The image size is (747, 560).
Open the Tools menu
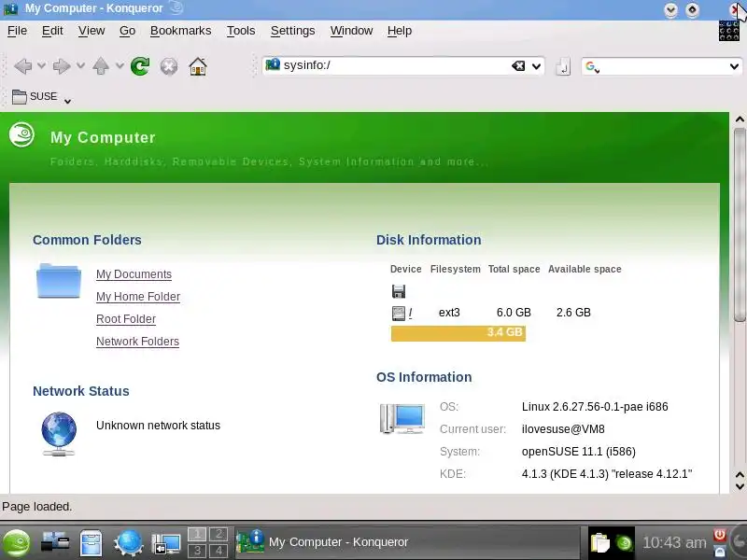241,31
